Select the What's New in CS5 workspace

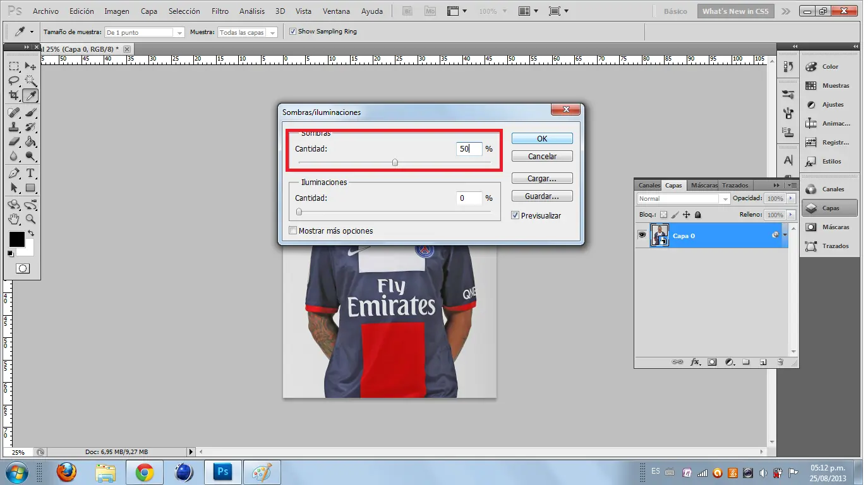(735, 11)
